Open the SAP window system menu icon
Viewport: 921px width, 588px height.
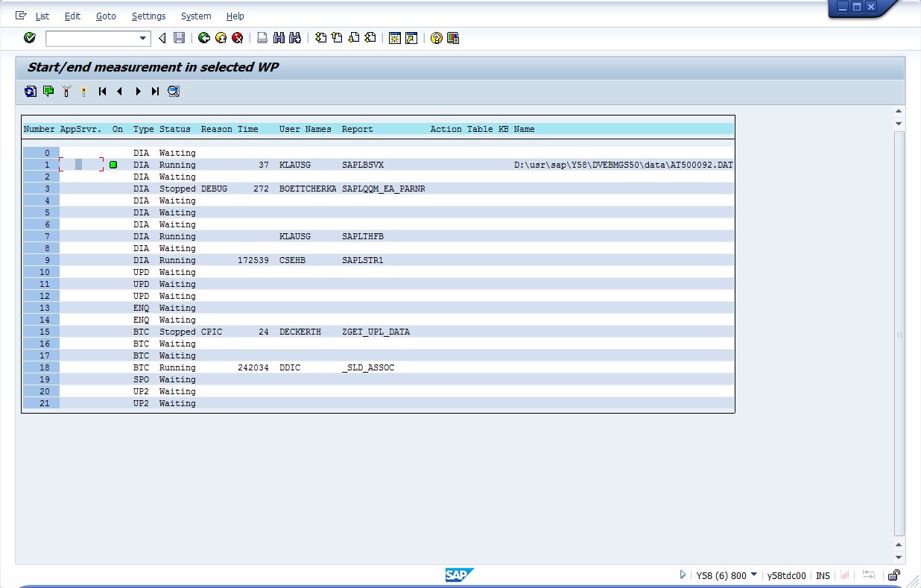tap(20, 16)
